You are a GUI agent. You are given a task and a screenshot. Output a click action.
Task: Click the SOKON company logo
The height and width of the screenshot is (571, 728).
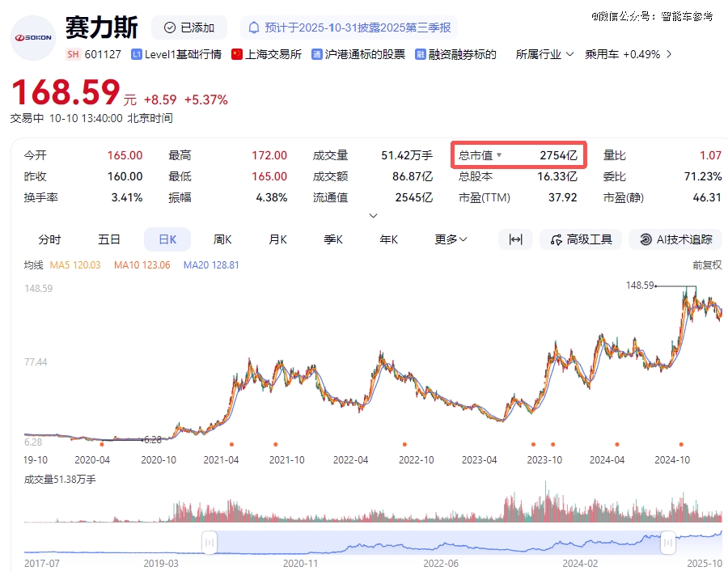pyautogui.click(x=33, y=38)
